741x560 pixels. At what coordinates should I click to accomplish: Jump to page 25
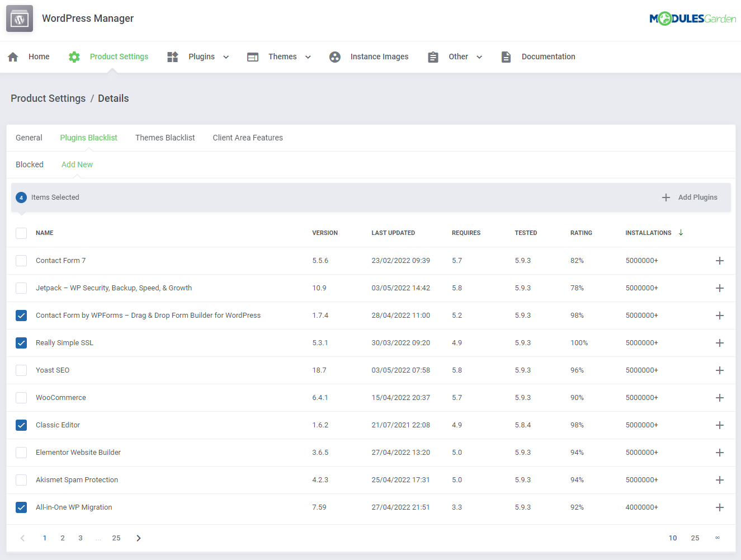tap(116, 538)
